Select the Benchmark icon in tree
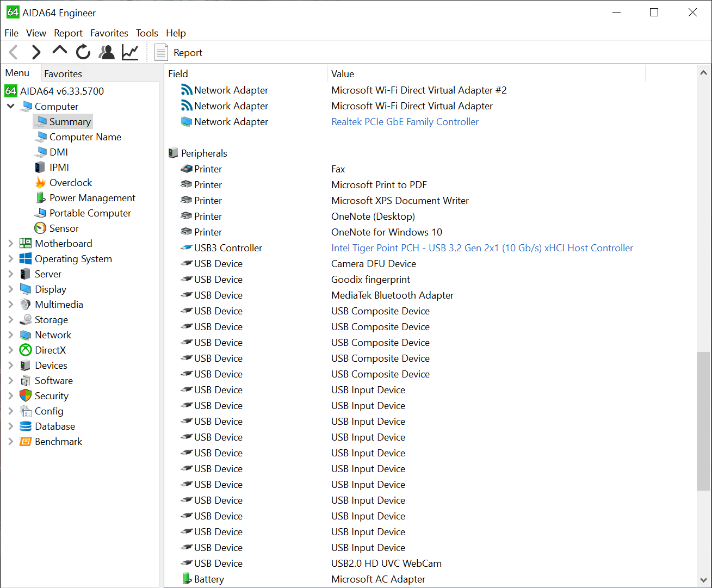This screenshot has height=588, width=712. point(26,441)
